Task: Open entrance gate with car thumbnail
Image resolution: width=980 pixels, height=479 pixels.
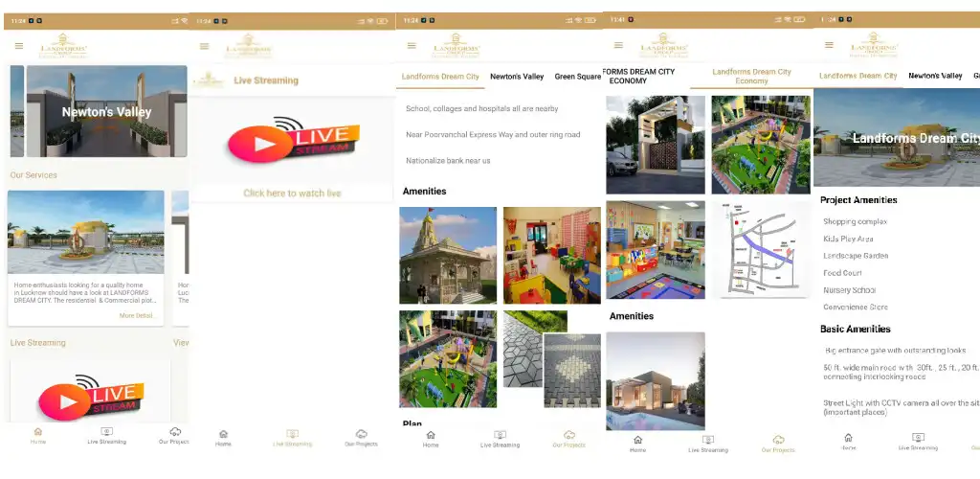Action: coord(656,145)
